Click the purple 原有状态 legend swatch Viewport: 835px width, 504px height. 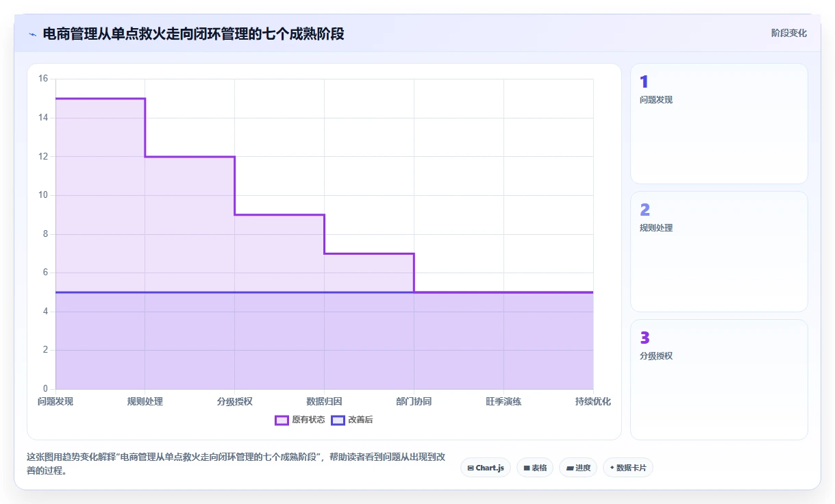tap(282, 420)
